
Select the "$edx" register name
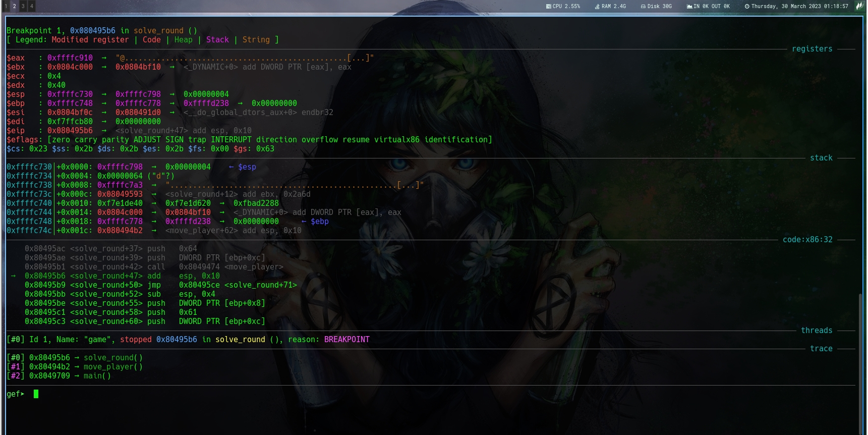click(x=16, y=85)
